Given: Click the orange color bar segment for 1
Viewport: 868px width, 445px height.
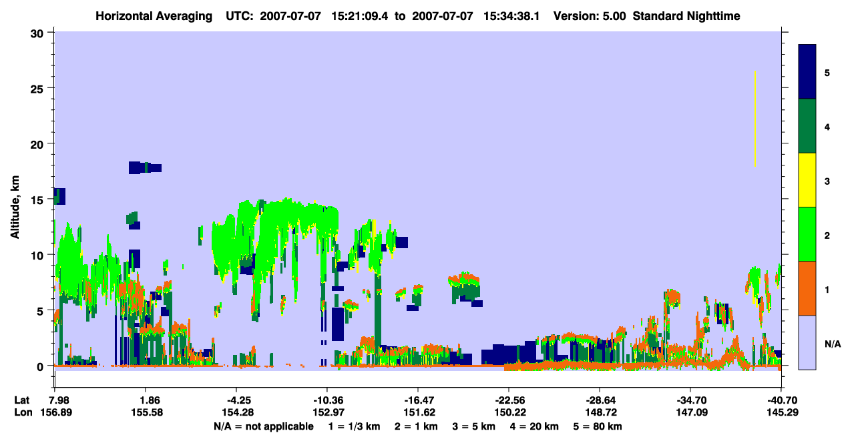Looking at the screenshot, I should click(807, 288).
